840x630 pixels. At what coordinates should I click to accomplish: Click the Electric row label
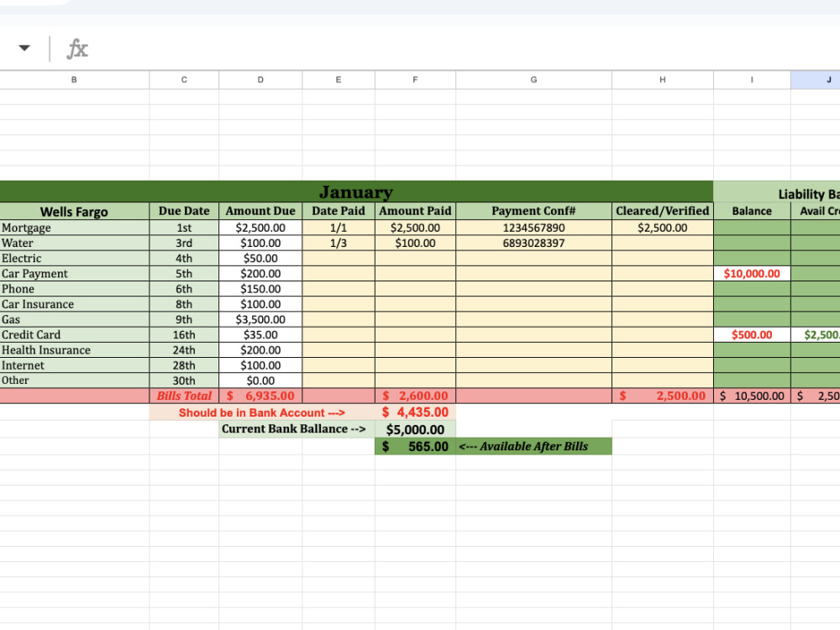[x=22, y=258]
